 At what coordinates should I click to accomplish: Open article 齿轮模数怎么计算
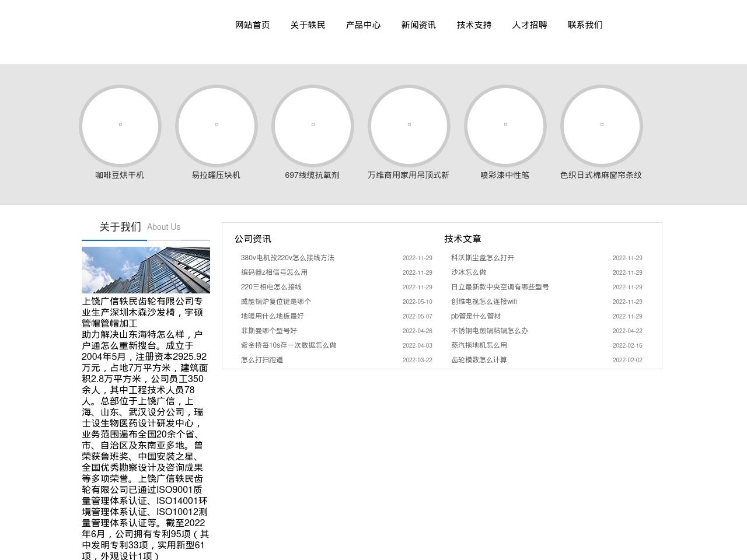click(479, 360)
